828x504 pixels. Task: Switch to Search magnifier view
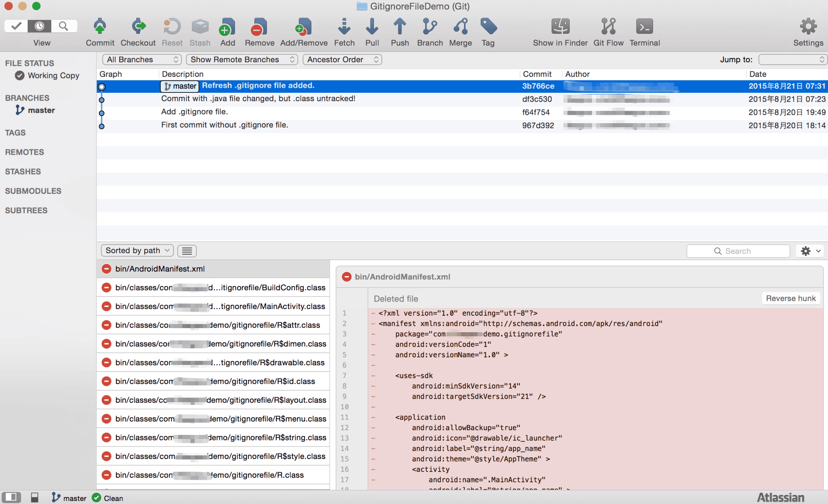64,26
